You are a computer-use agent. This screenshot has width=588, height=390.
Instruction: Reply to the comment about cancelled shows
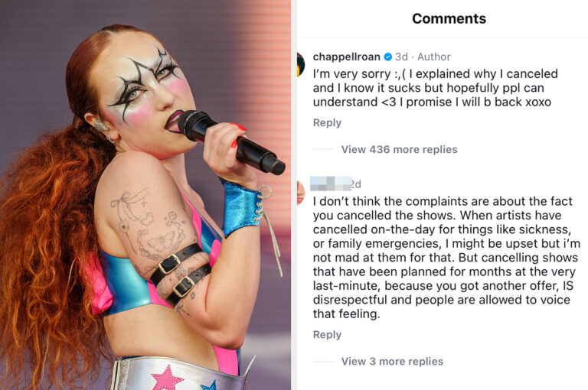(x=327, y=334)
